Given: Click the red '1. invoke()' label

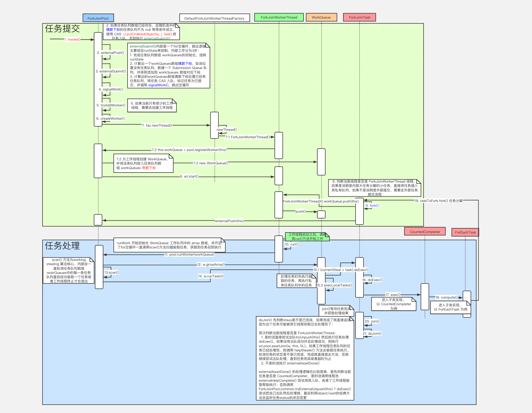Looking at the screenshot, I should (x=72, y=39).
